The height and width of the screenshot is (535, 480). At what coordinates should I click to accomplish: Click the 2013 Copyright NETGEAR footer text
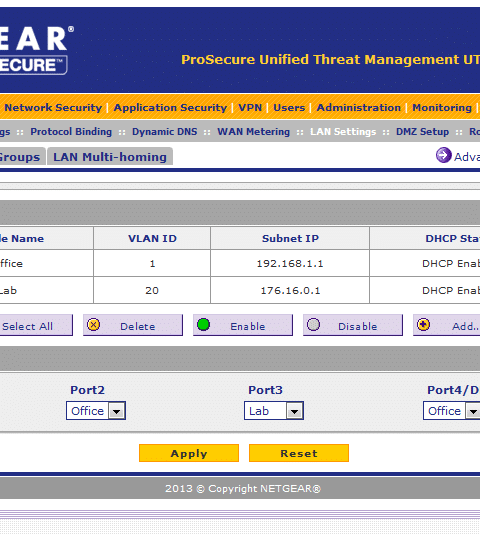tap(243, 489)
